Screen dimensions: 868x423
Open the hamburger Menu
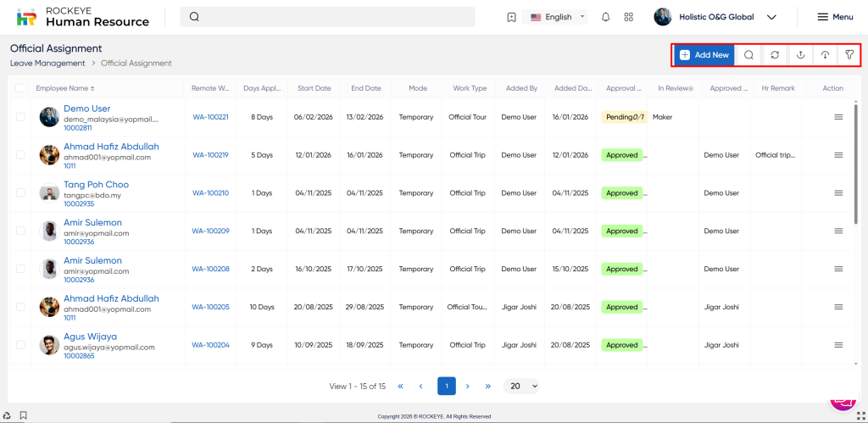click(834, 17)
